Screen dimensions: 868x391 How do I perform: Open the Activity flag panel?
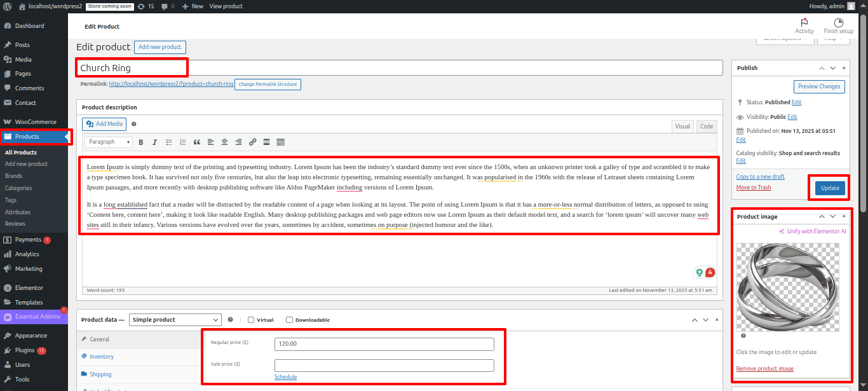[804, 25]
